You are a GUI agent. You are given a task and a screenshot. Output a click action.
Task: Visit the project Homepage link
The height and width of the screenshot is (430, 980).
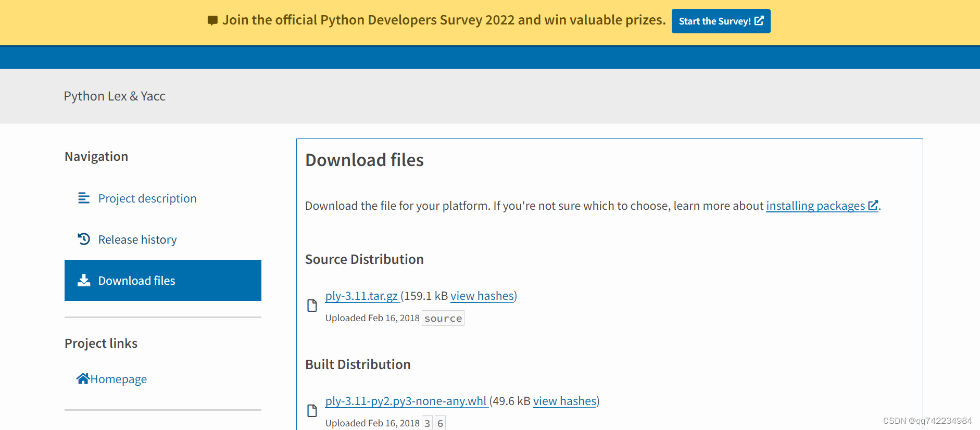[x=118, y=379]
